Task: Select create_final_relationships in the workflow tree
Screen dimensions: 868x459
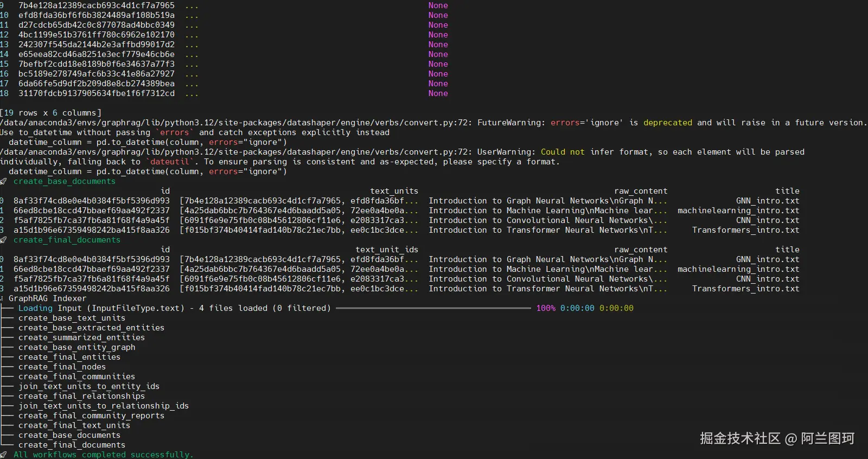Action: tap(81, 396)
